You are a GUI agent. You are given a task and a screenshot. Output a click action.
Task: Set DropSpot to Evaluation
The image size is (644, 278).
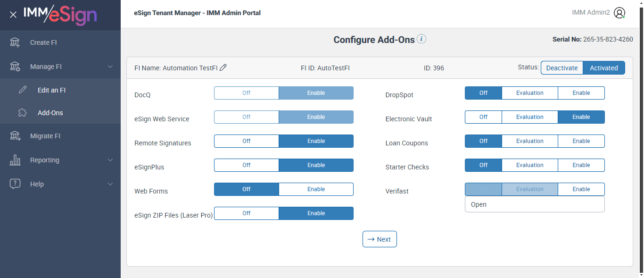(x=529, y=93)
